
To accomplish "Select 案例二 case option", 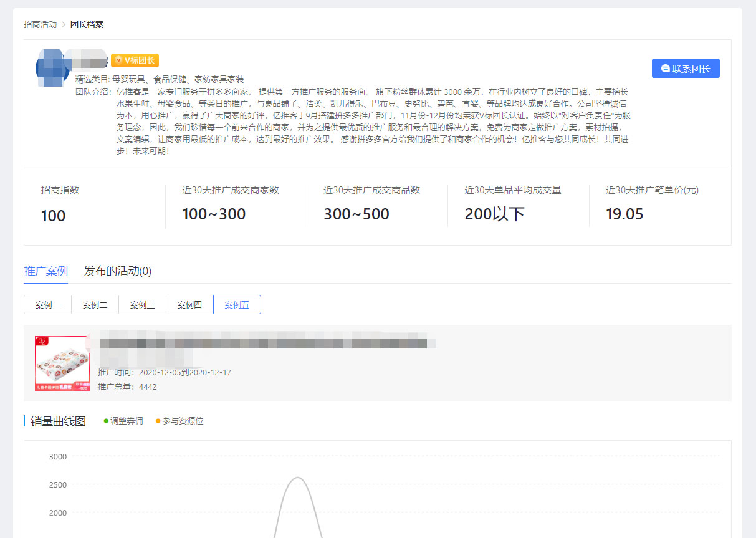I will [95, 305].
